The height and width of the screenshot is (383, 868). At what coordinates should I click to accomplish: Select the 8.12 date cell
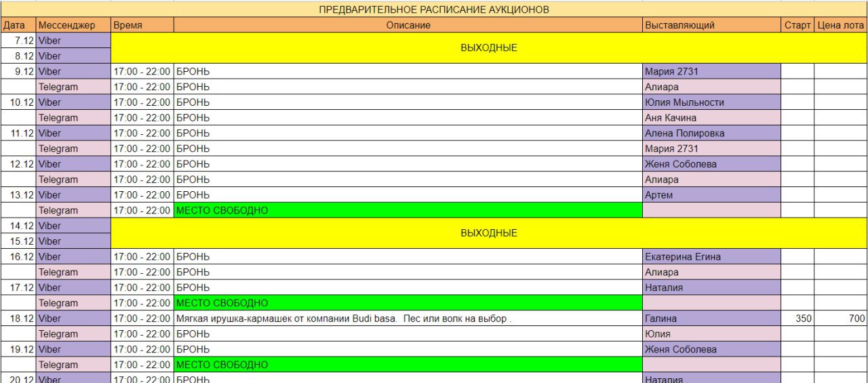point(18,56)
